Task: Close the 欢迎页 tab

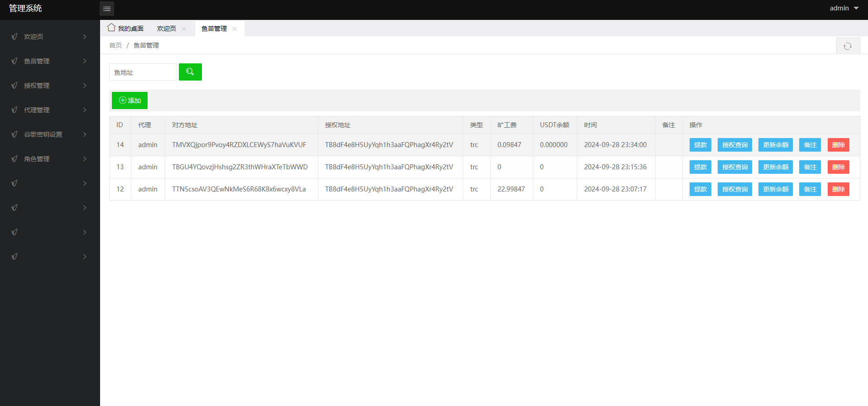Action: pyautogui.click(x=184, y=29)
